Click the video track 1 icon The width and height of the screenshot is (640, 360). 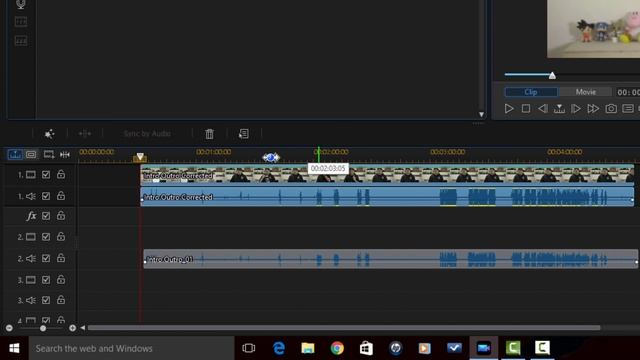[31, 175]
